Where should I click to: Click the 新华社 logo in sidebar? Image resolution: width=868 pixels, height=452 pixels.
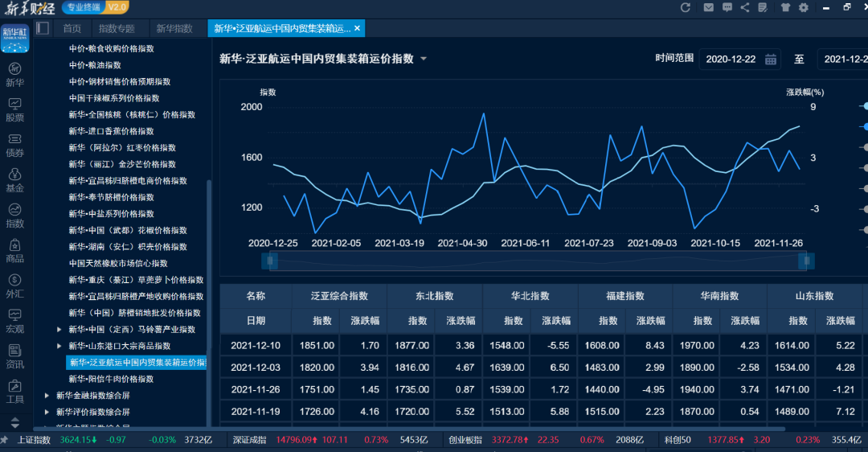[15, 39]
